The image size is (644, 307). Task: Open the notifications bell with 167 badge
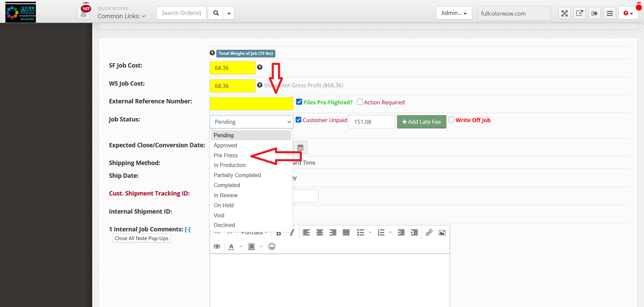point(84,13)
